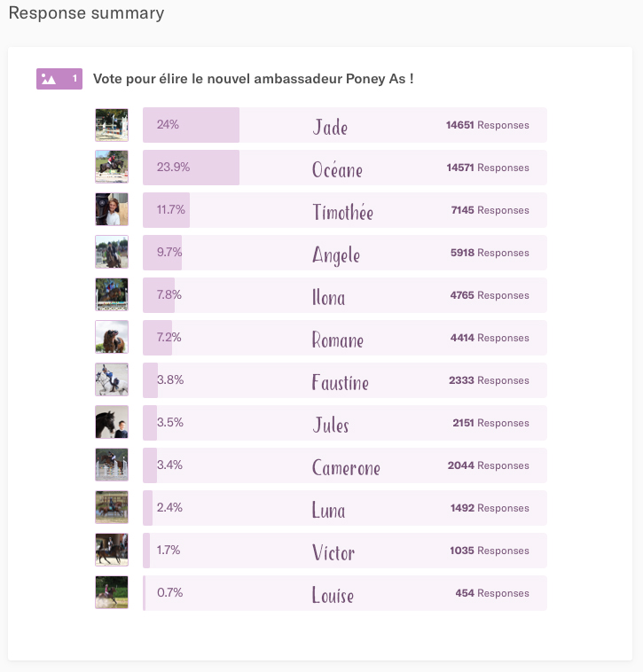
Task: Open Louise's water crossing thumbnail
Action: [x=112, y=592]
